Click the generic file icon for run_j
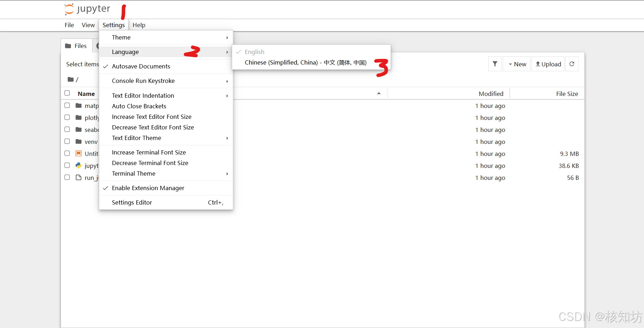 [79, 177]
